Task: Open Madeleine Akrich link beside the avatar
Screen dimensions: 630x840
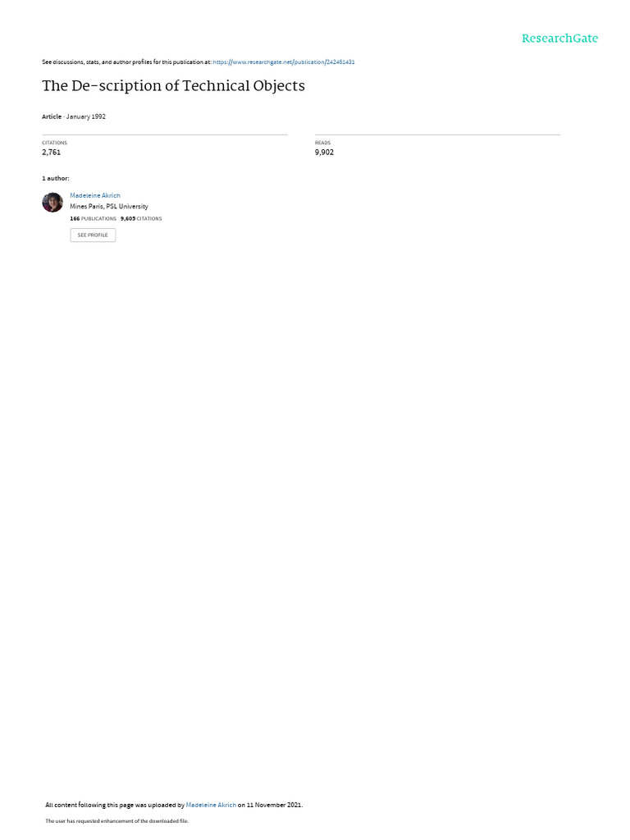Action: (95, 195)
